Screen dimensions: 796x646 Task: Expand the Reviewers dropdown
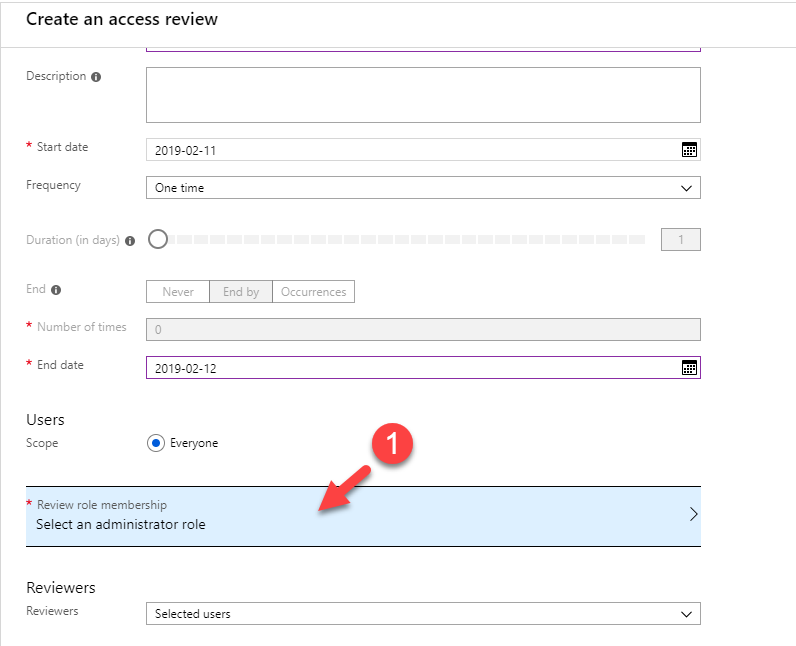coord(423,614)
